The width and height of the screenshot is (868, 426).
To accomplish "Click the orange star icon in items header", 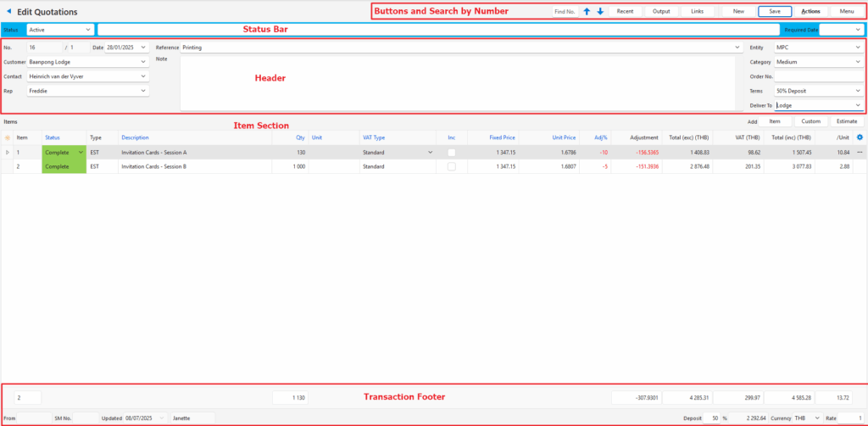I will pyautogui.click(x=8, y=137).
